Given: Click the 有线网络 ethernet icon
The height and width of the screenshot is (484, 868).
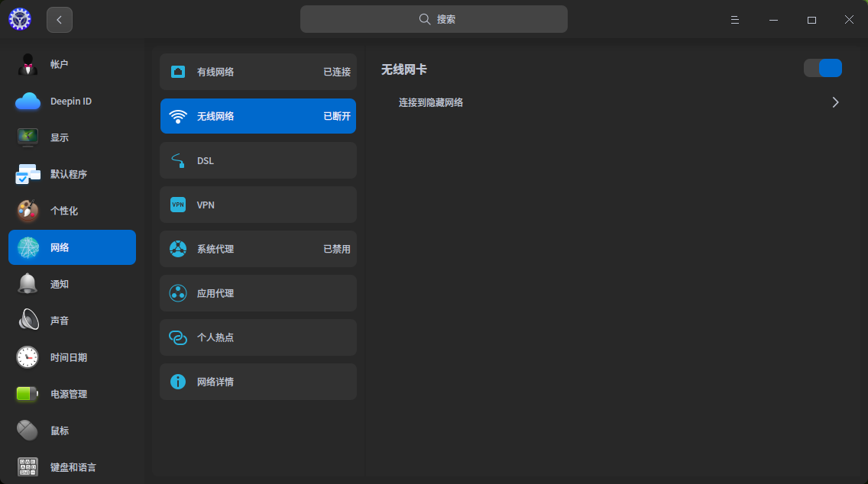Looking at the screenshot, I should 178,72.
